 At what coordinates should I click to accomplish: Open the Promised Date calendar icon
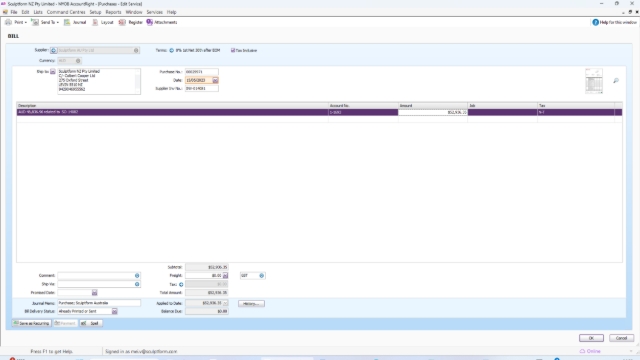coord(94,293)
